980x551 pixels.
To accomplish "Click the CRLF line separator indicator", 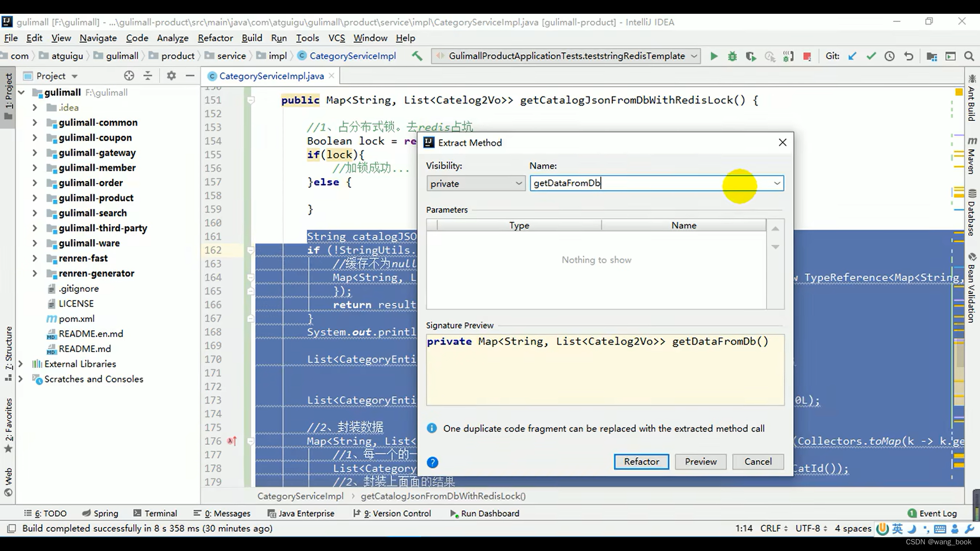I will [774, 529].
